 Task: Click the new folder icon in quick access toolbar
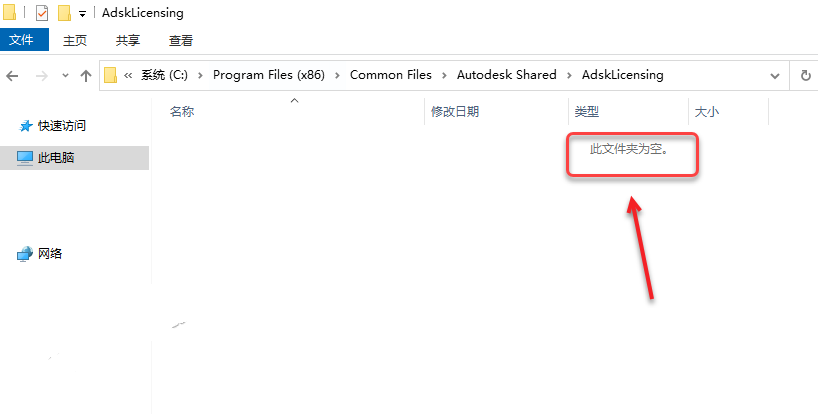[x=64, y=13]
